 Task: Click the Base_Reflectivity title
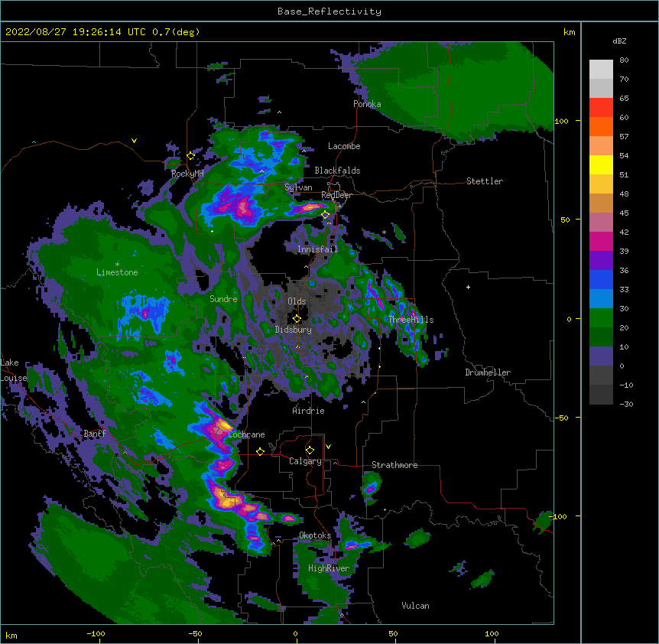329,11
